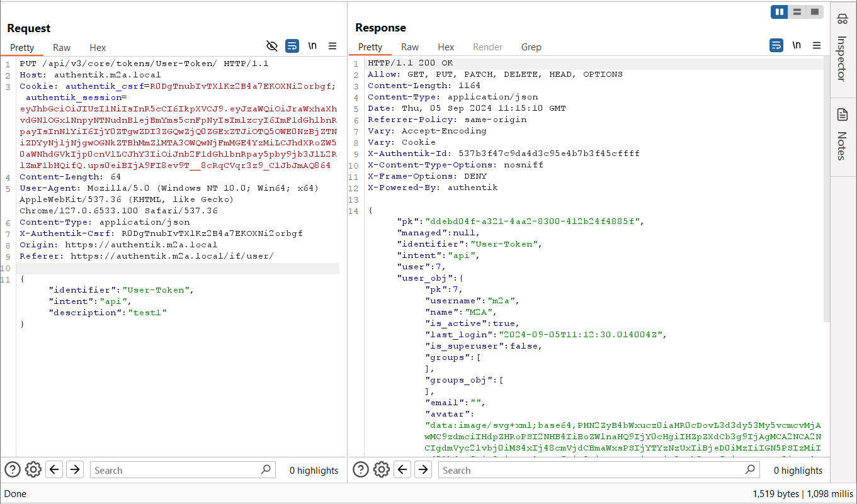Click Done status bar text

pos(15,494)
